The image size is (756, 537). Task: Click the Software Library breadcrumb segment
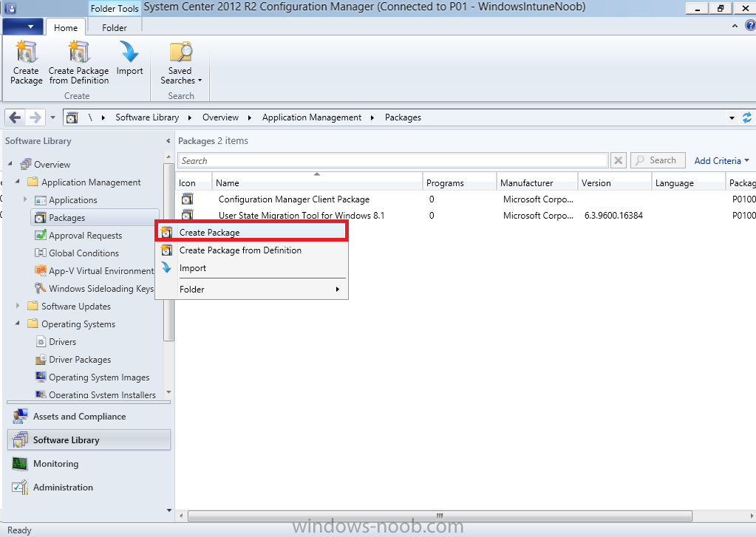tap(147, 117)
